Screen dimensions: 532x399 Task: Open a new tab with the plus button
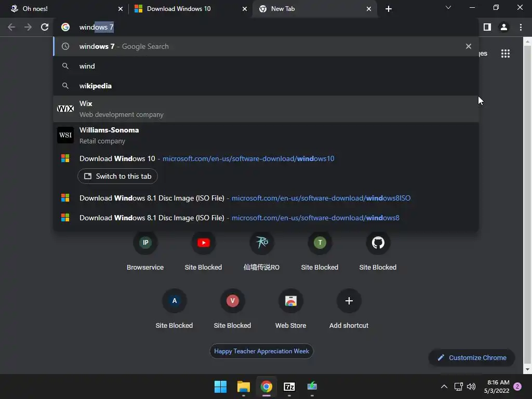[389, 9]
